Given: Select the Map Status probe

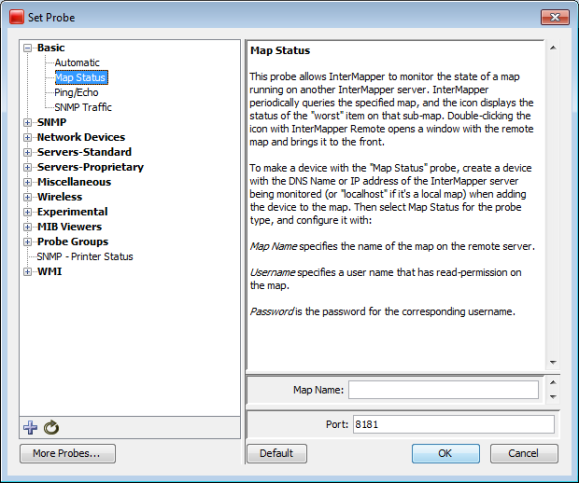Looking at the screenshot, I should [x=81, y=78].
